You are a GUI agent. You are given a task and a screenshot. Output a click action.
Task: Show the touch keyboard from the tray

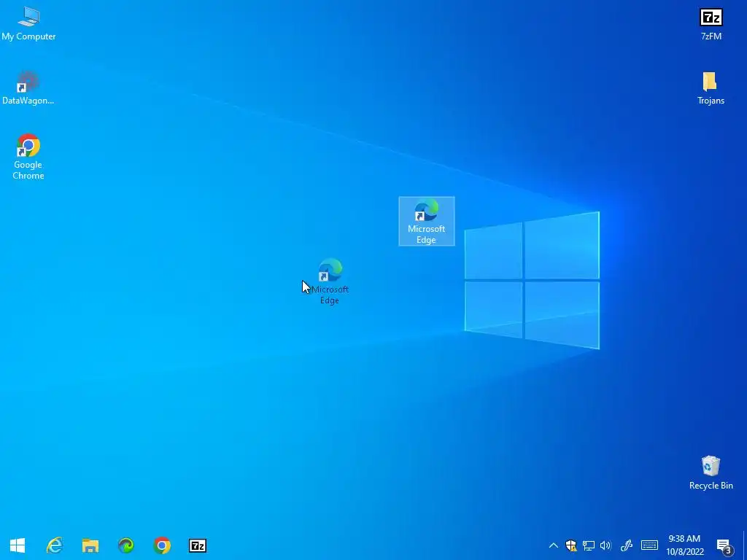coord(649,545)
